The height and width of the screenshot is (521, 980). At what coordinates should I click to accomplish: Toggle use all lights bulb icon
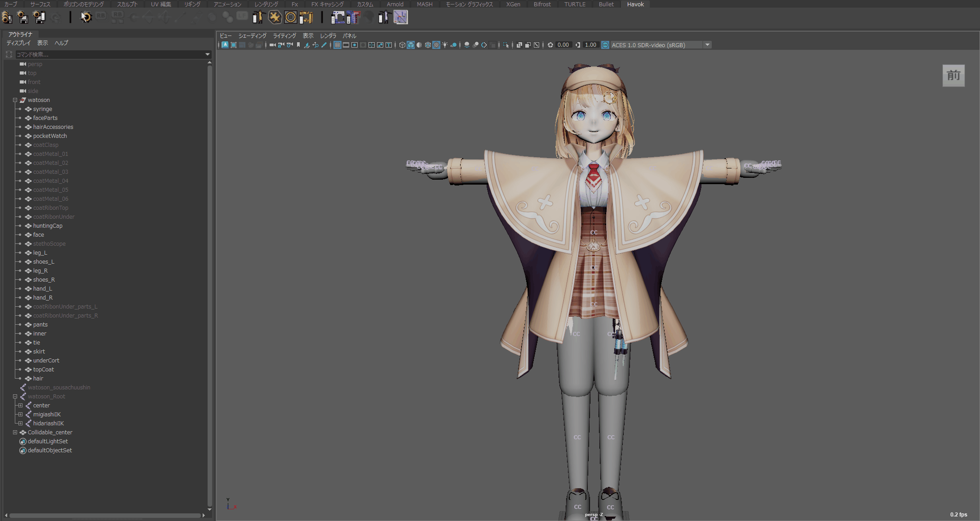click(445, 45)
